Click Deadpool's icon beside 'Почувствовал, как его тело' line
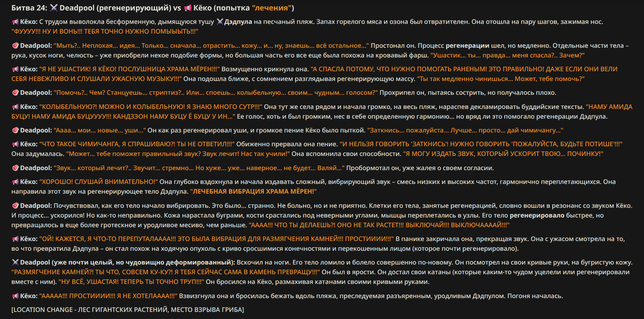Screen dimensions: 644x319 tap(15, 206)
